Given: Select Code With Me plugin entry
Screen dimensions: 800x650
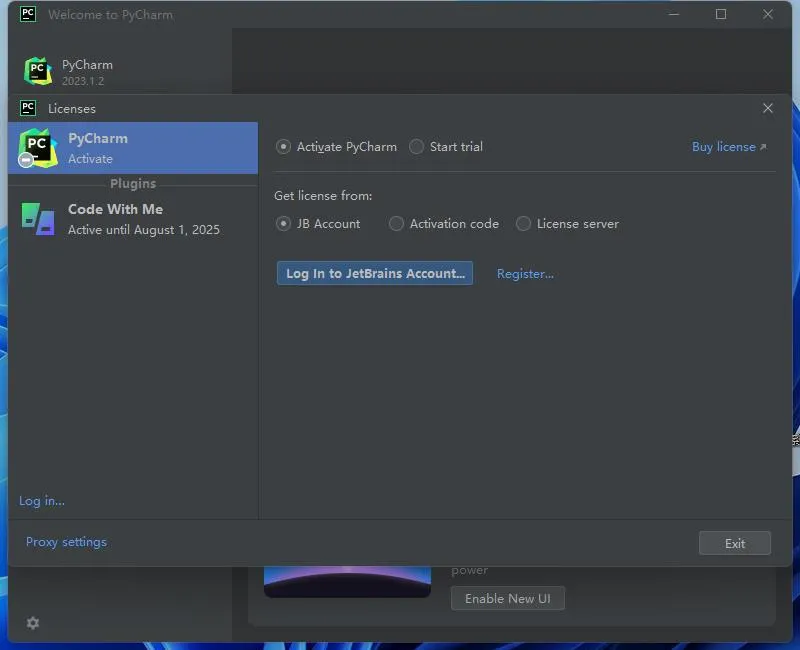Looking at the screenshot, I should coord(133,219).
